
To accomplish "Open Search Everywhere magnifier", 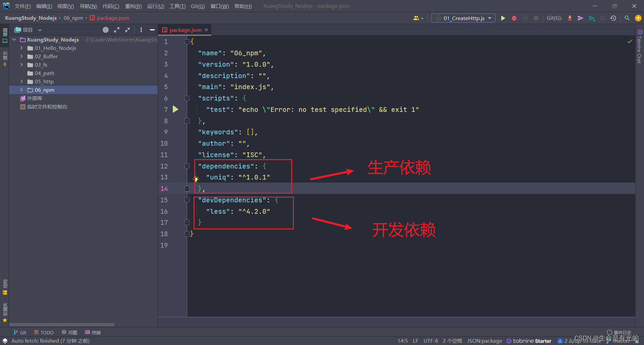I will click(627, 18).
